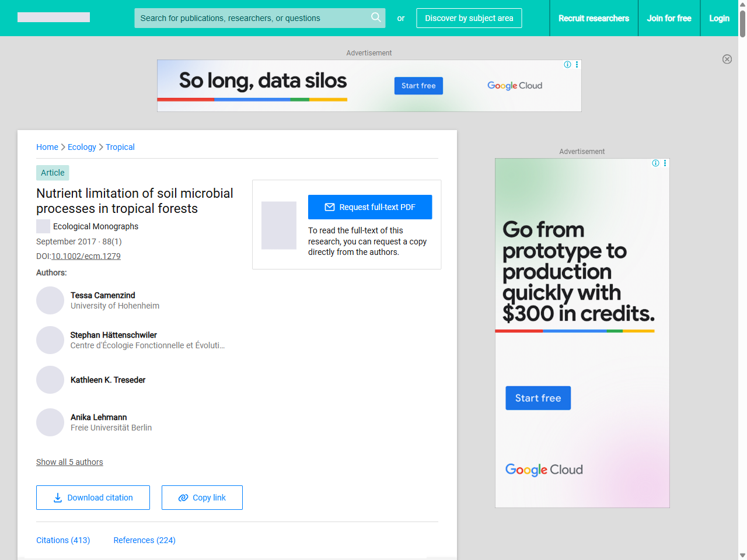The height and width of the screenshot is (560, 747).
Task: Click the top banner ad info icon
Action: [x=567, y=65]
